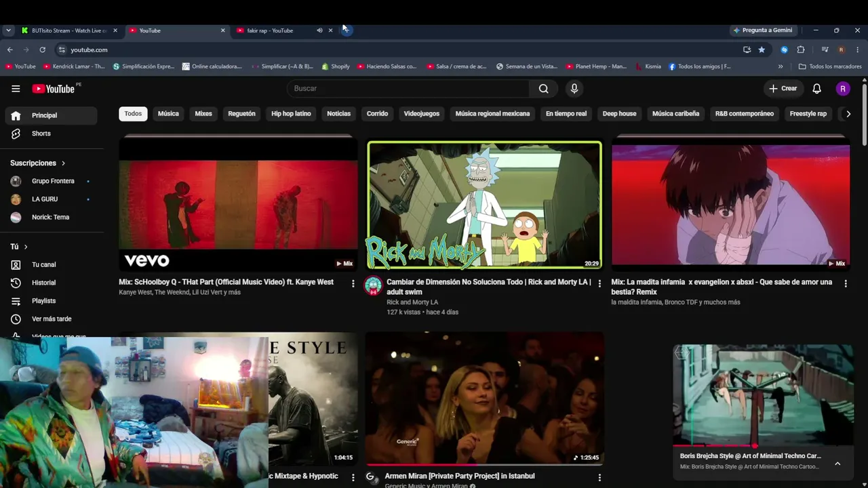868x488 pixels.
Task: Open options for the ScHoolboy Q mix
Action: [x=353, y=283]
